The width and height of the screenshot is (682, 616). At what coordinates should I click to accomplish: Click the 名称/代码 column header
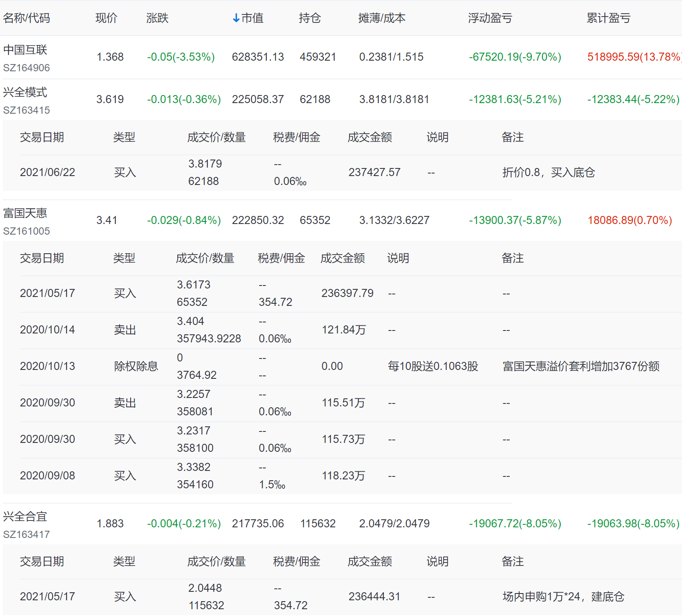click(26, 18)
